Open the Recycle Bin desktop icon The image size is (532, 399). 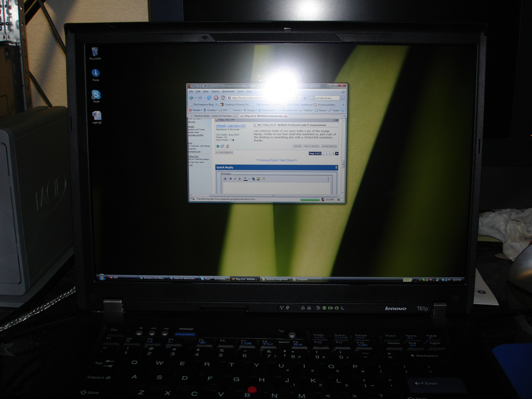click(x=96, y=54)
